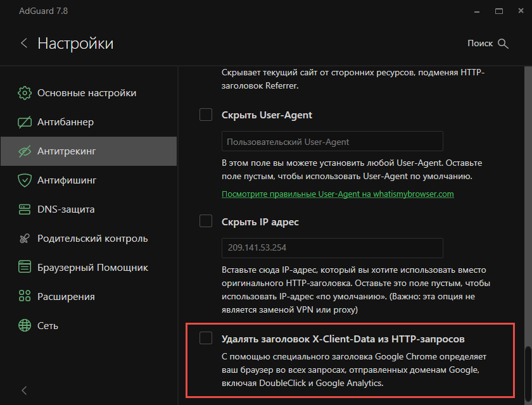
Task: Go back using the Настройки arrow
Action: point(23,43)
